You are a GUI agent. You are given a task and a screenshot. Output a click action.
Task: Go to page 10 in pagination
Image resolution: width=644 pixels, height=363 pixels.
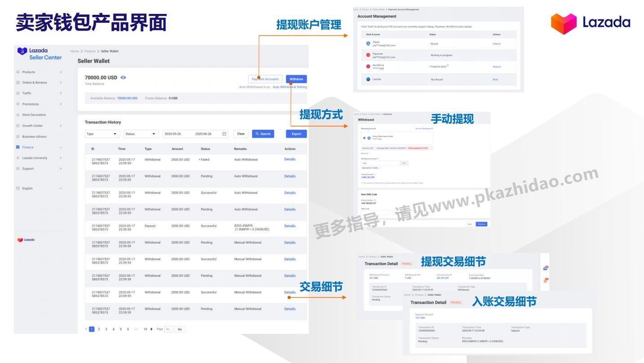pyautogui.click(x=145, y=329)
